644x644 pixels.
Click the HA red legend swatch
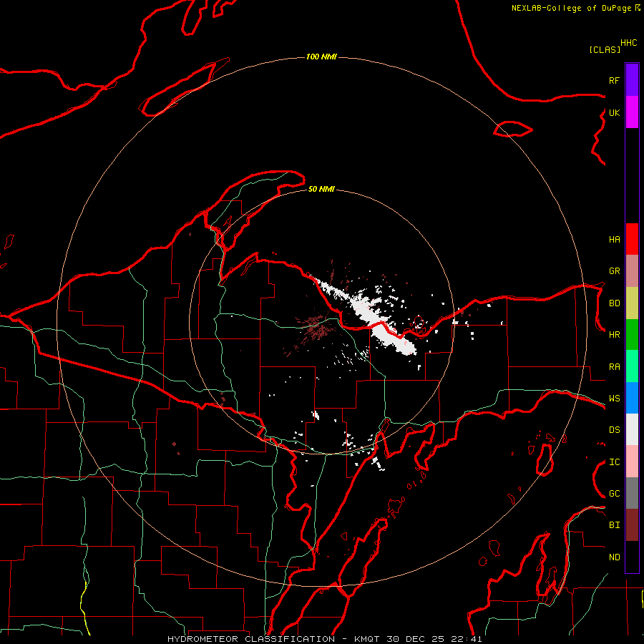632,239
